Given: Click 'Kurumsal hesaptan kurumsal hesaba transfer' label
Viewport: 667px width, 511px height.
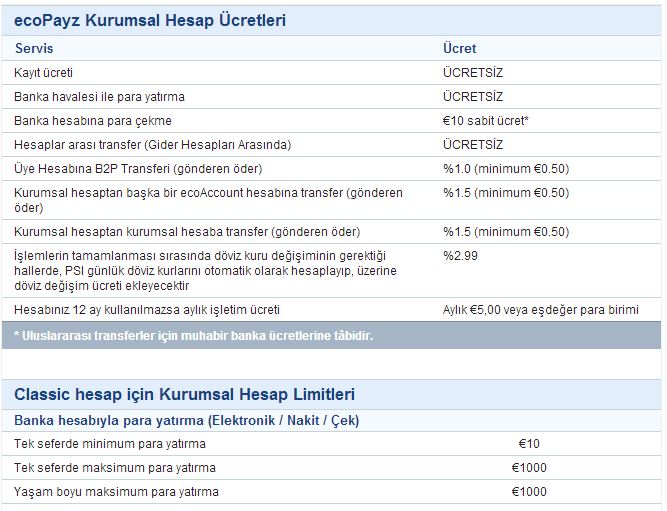Looking at the screenshot, I should (x=187, y=232).
